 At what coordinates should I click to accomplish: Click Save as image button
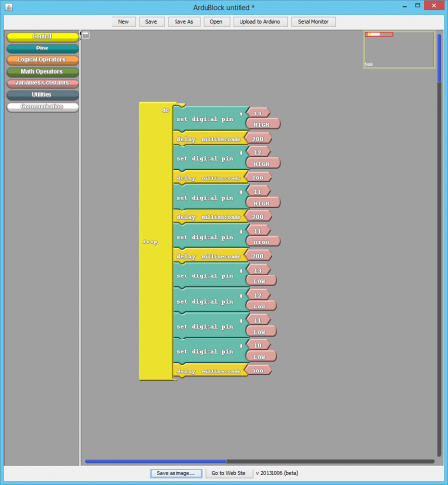click(176, 473)
